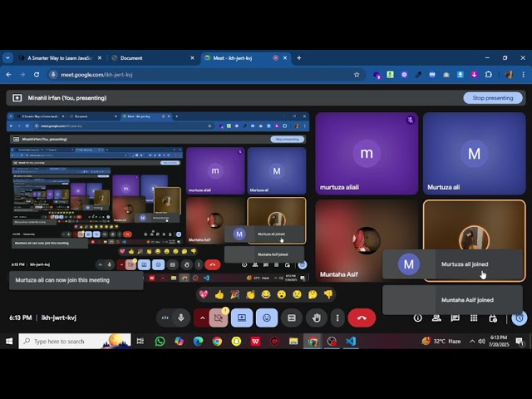Open Visual Studio Code from the taskbar

coord(350,341)
